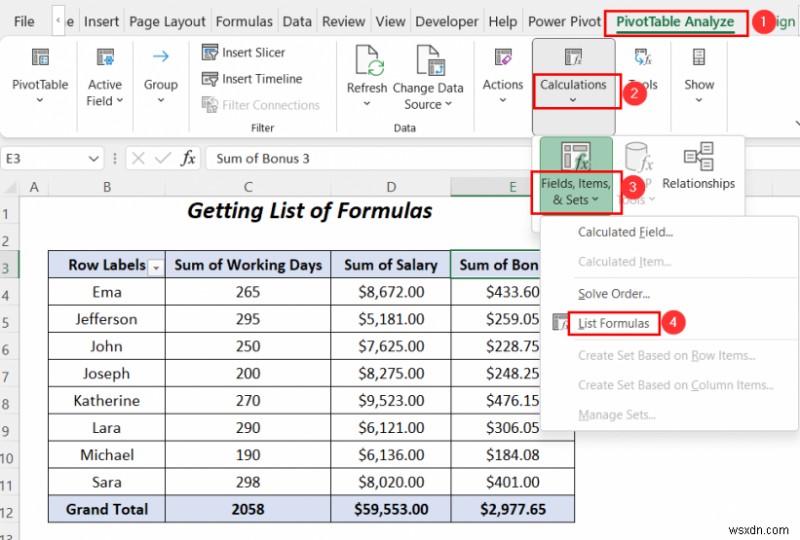Open the PivotTable dropdown icon
This screenshot has width=800, height=540.
point(40,57)
